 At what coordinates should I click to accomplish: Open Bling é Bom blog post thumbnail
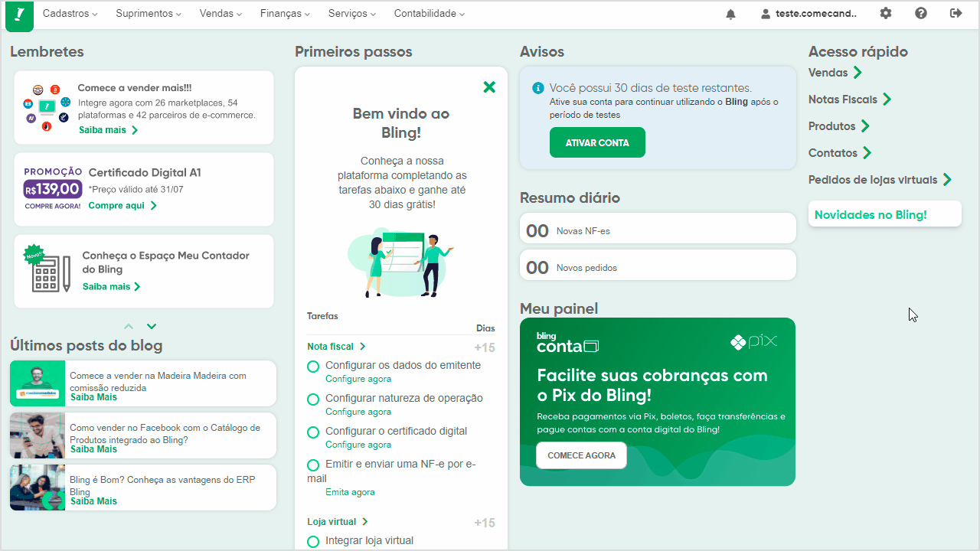coord(38,487)
